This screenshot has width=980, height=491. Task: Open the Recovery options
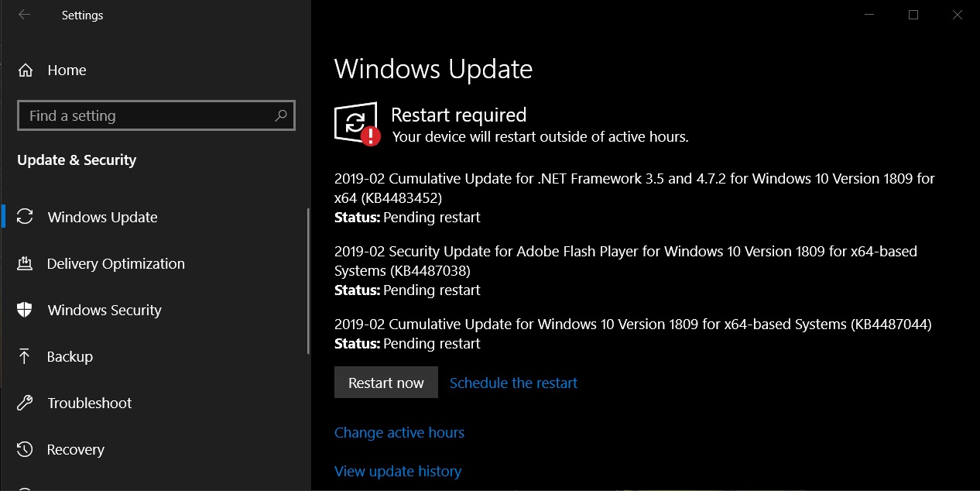(76, 450)
